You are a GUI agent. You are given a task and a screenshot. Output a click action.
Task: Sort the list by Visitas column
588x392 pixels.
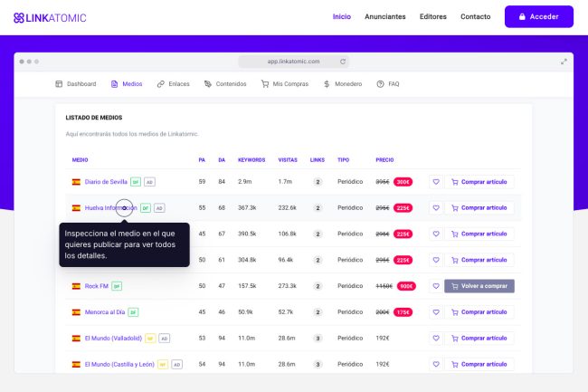coord(288,160)
